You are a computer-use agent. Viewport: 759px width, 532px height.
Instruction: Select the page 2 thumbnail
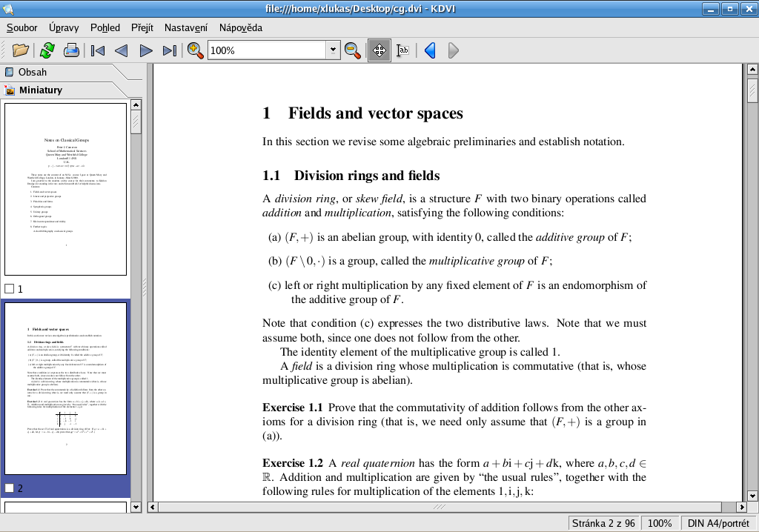[65, 388]
